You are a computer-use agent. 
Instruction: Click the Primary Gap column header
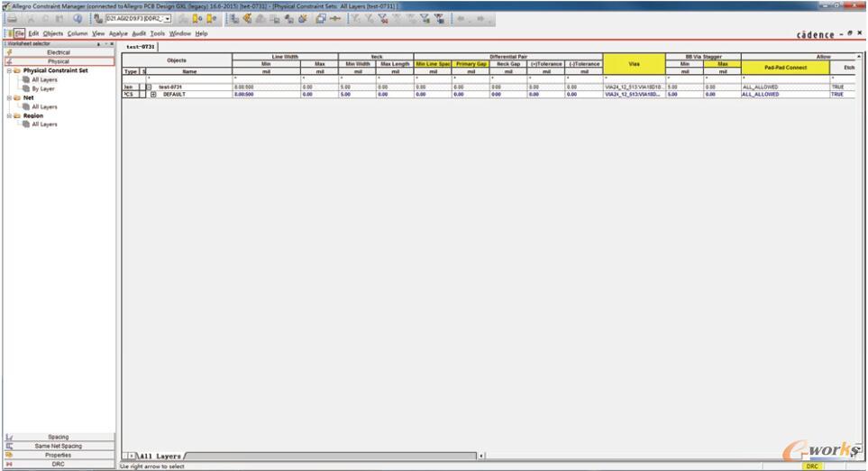click(x=471, y=64)
